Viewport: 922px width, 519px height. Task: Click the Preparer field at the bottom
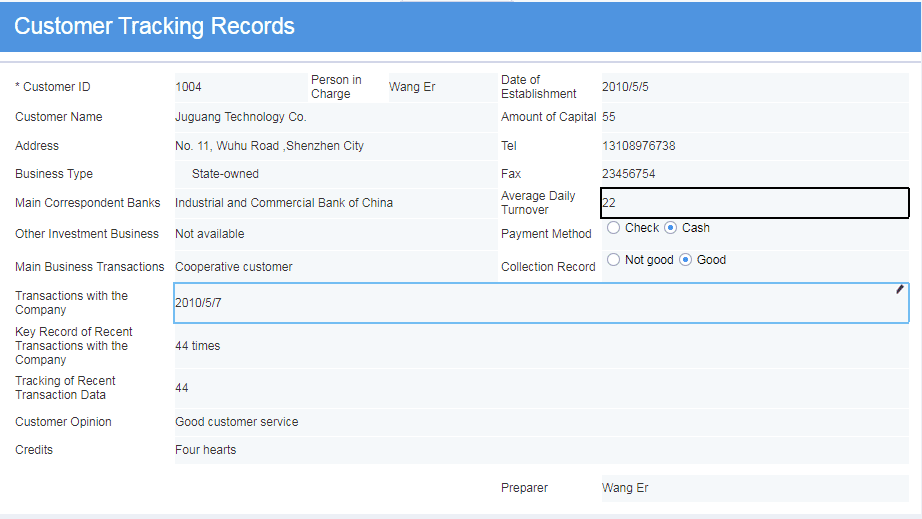click(755, 488)
